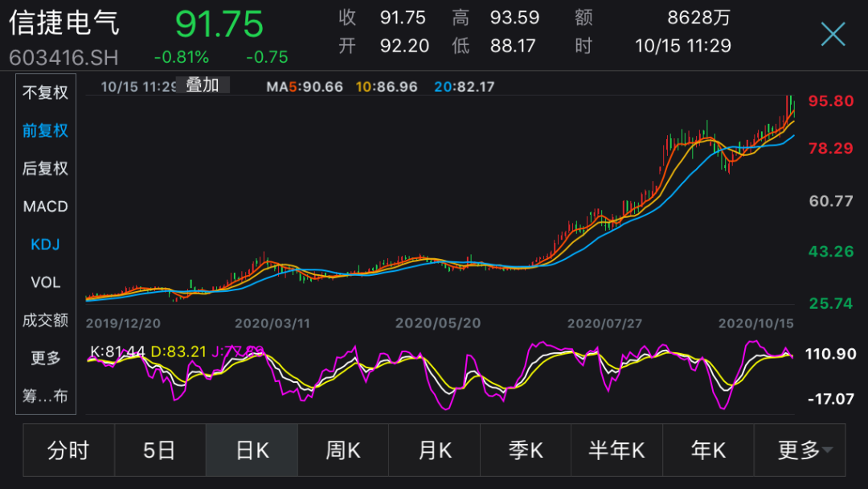Click date label 2019/12/20
Image resolution: width=868 pixels, height=489 pixels.
pyautogui.click(x=123, y=323)
